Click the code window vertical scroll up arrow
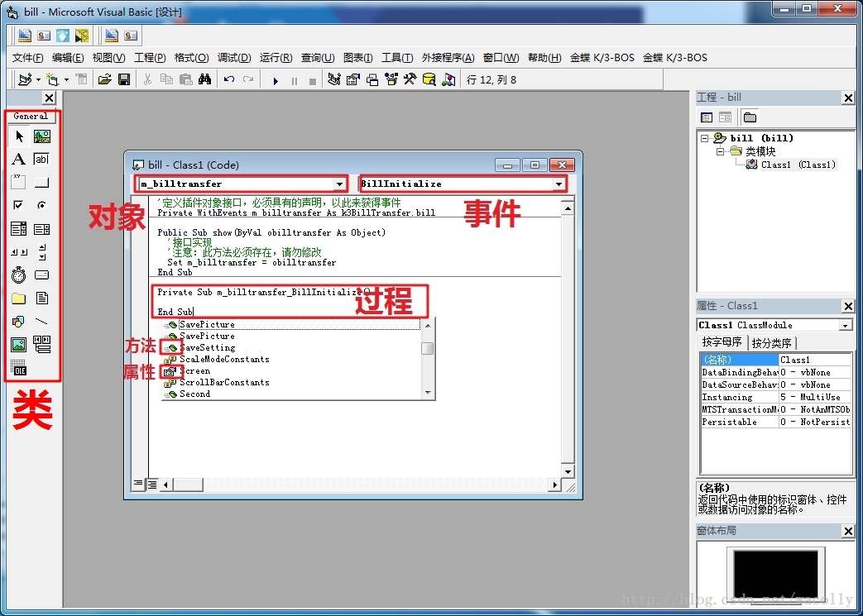The image size is (863, 616). point(568,208)
